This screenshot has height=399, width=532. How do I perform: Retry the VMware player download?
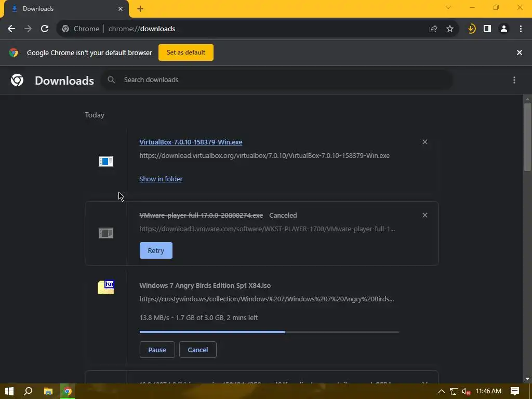pos(156,250)
